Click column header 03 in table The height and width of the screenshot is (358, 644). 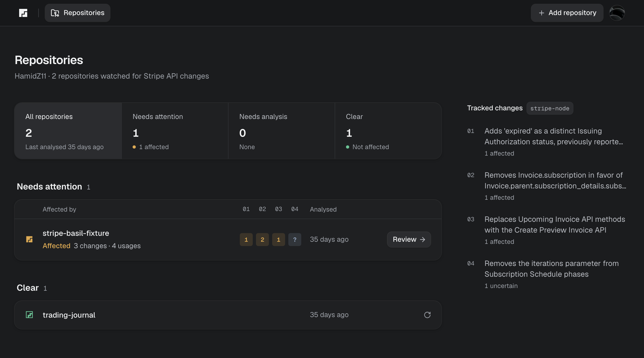pyautogui.click(x=279, y=209)
